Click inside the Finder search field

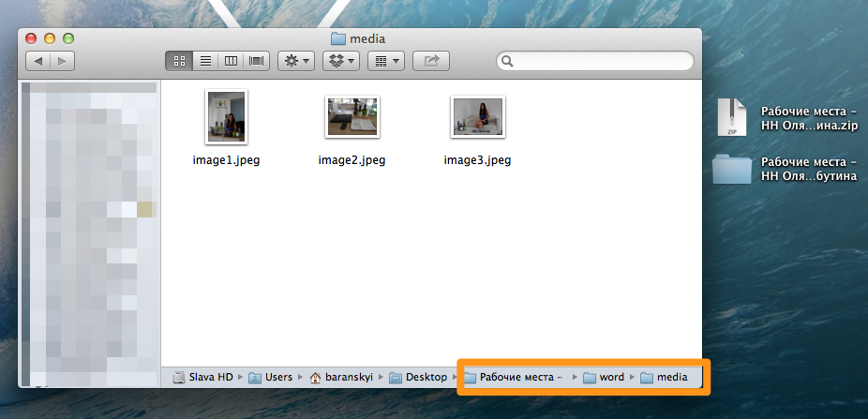pyautogui.click(x=600, y=61)
